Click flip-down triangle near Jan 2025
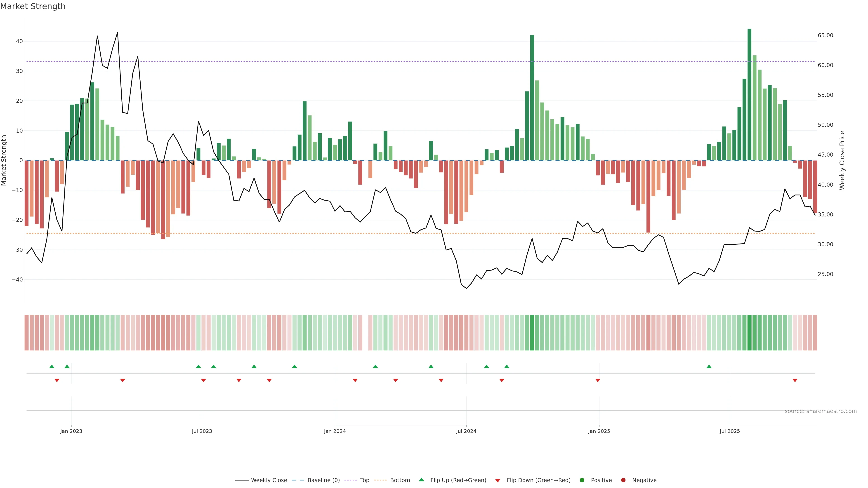The image size is (868, 488). coord(598,380)
